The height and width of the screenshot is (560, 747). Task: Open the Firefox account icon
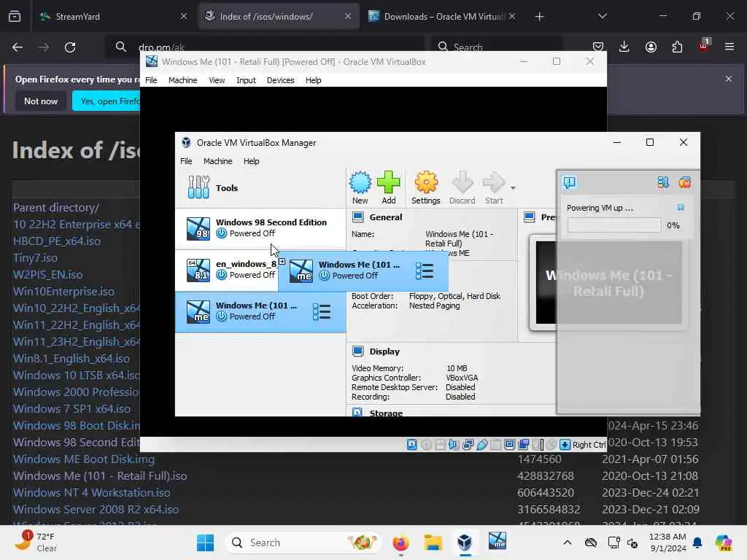click(x=651, y=47)
